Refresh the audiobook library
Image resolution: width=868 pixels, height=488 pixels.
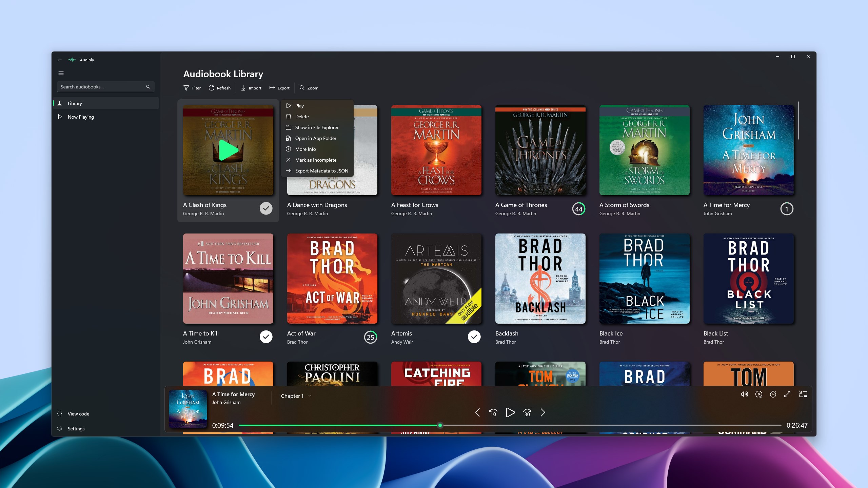(x=220, y=88)
